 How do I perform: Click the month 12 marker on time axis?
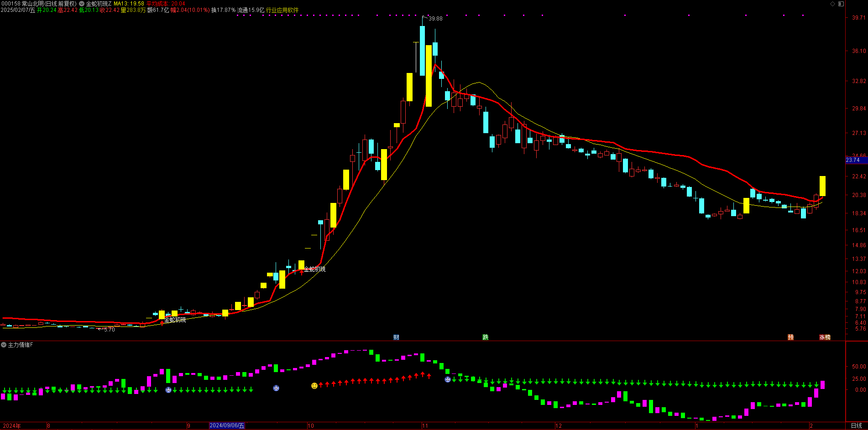[559, 426]
